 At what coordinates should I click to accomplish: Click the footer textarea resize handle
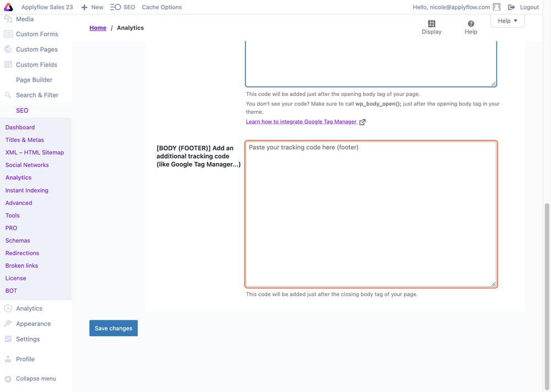coord(493,284)
